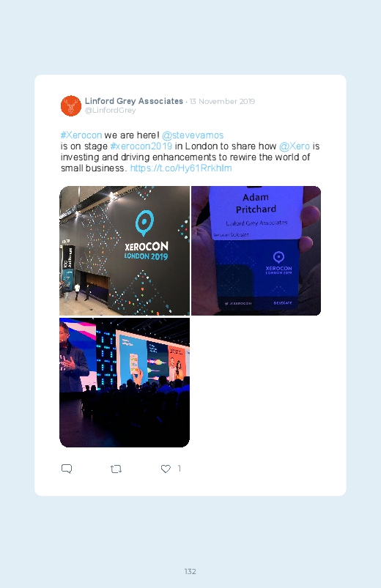
Task: Click the reply speech bubble icon
Action: (x=67, y=469)
